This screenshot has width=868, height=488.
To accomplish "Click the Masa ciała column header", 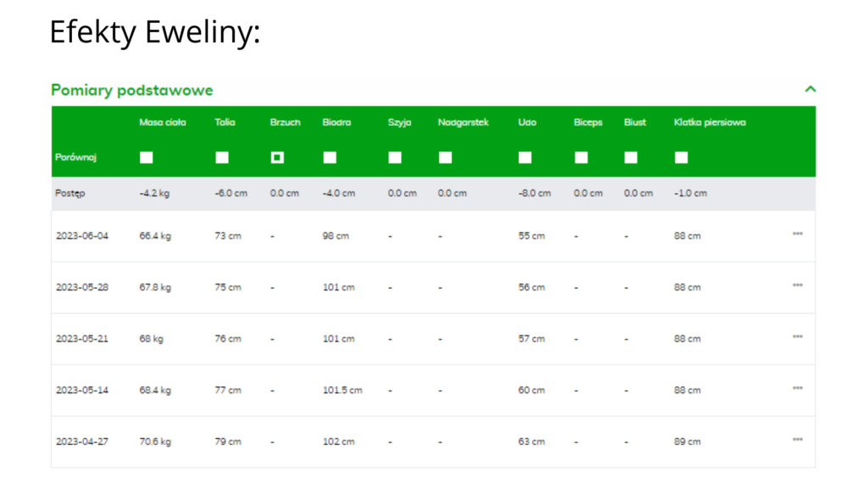I will pyautogui.click(x=164, y=122).
